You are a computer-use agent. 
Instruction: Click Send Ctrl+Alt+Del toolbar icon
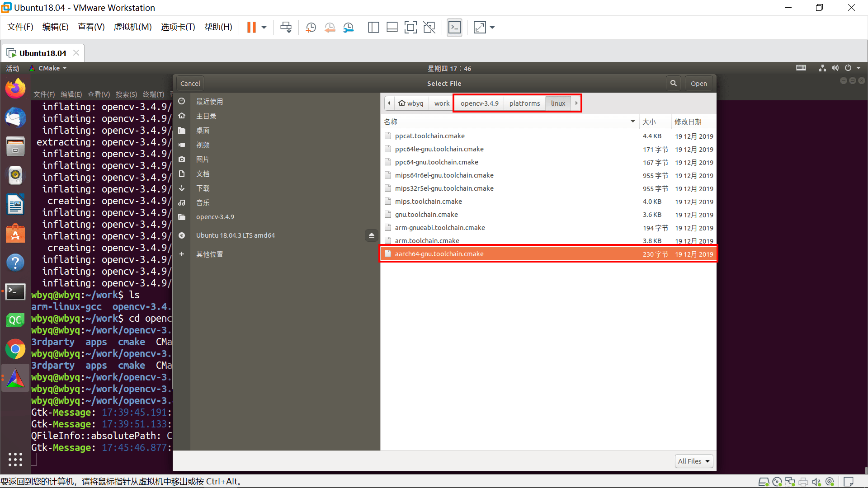coord(286,28)
